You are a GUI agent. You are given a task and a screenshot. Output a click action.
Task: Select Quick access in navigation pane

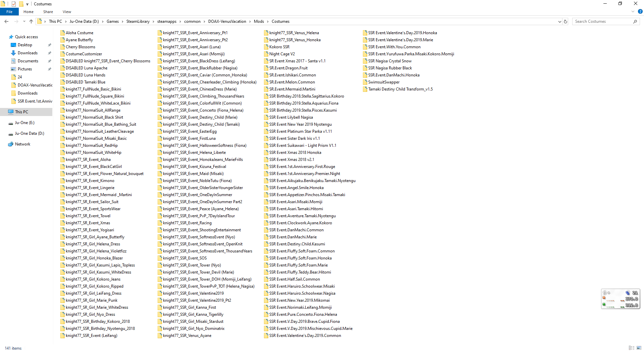tap(26, 37)
